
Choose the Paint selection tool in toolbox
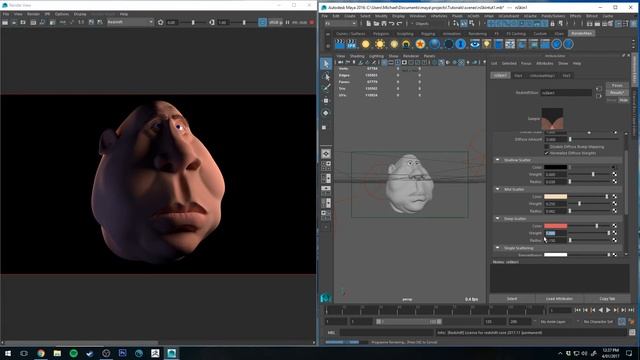pyautogui.click(x=326, y=88)
